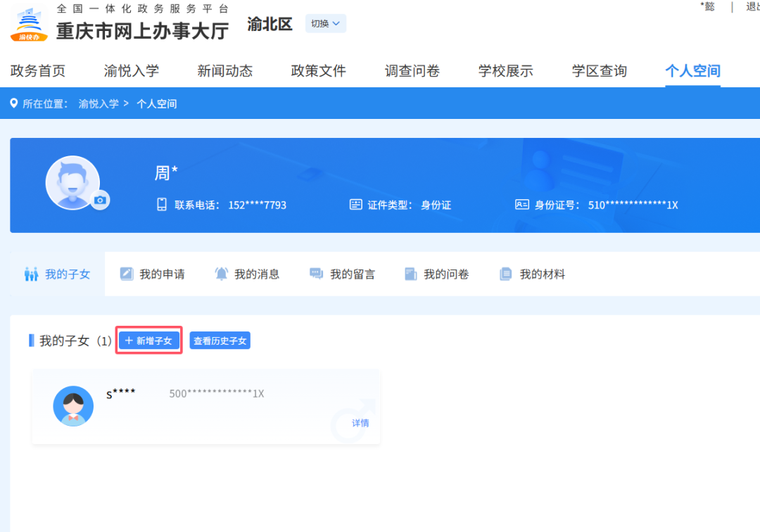Click the ID card icon beside 身份证号
This screenshot has height=532, width=760.
521,205
